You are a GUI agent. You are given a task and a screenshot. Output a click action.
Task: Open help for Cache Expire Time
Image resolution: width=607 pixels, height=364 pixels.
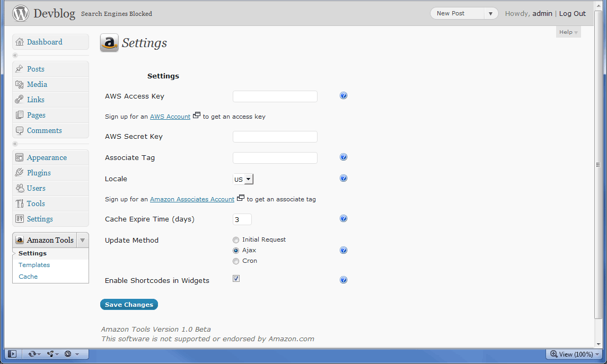[x=344, y=218]
